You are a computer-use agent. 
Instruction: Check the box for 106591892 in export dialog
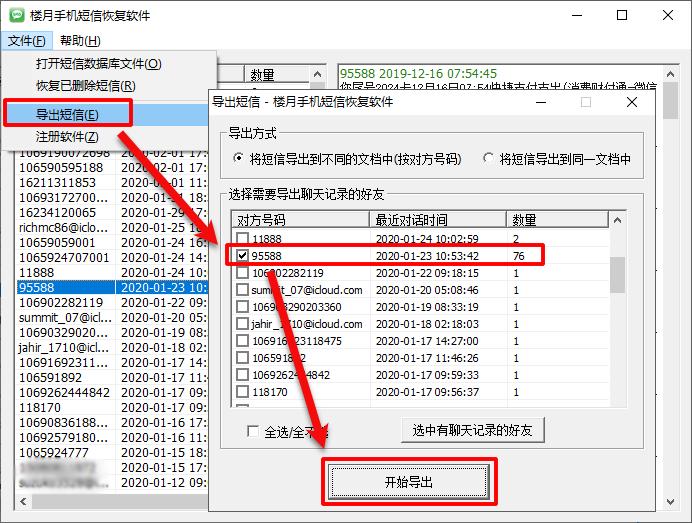click(242, 357)
